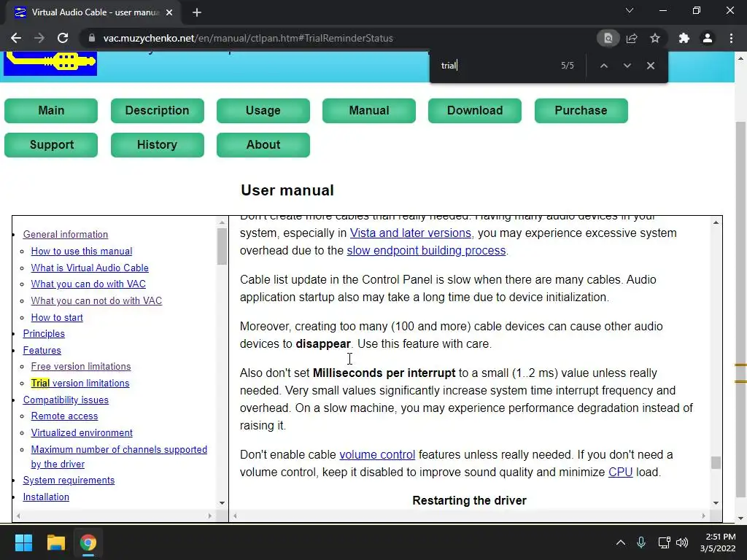Click the Chrome taskbar icon
747x560 pixels.
pos(88,542)
